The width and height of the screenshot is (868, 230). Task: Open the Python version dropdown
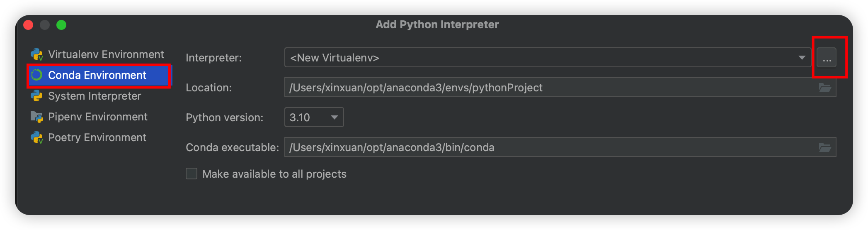314,117
